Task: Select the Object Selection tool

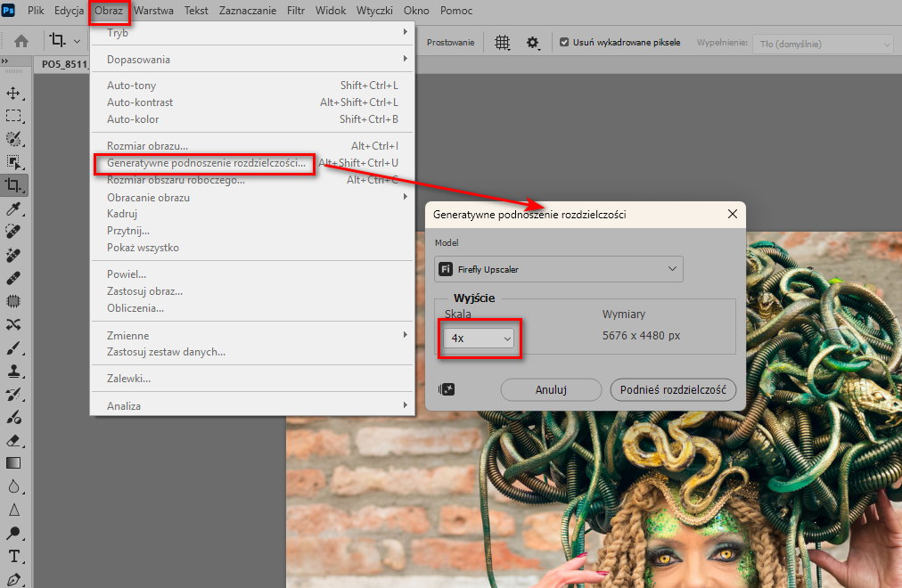Action: pos(13,162)
